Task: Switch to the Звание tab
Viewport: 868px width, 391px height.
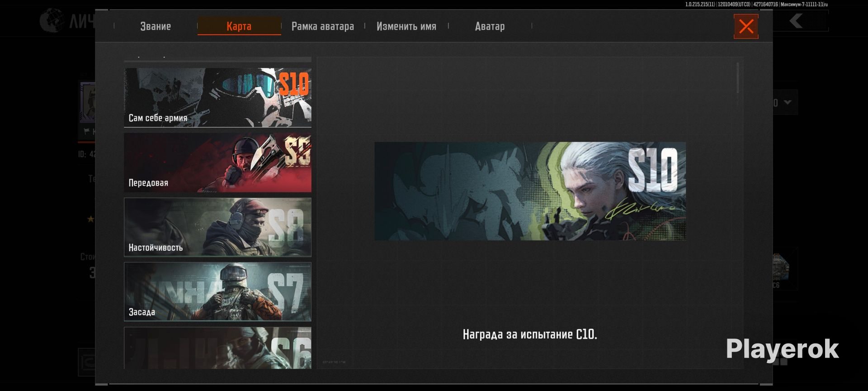Action: tap(156, 26)
